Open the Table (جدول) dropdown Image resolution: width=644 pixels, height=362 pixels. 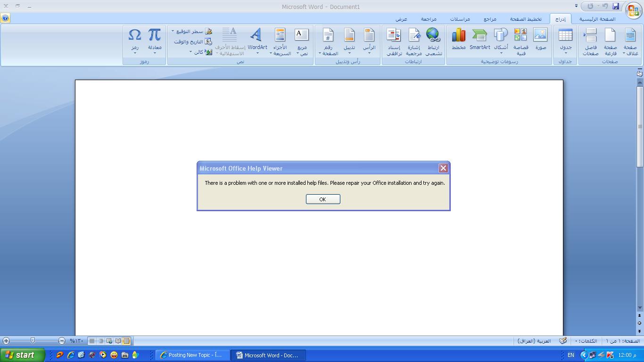[x=565, y=41]
